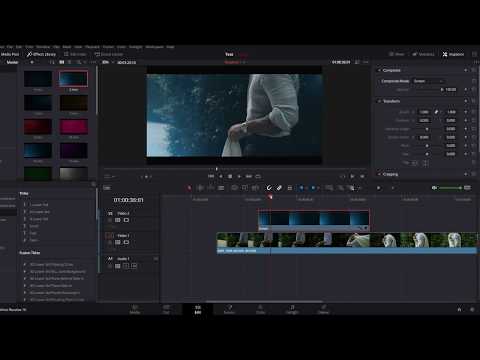Add keyframe for Transform section
Viewport: 480px width, 360px height.
click(466, 101)
